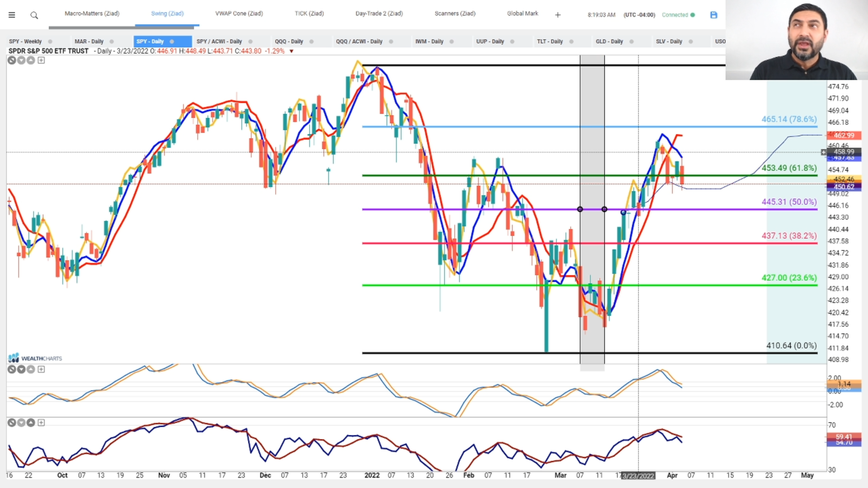Select the 465.14 (78.6%) Fibonacci label
Screen dimensions: 868x488
pyautogui.click(x=789, y=119)
